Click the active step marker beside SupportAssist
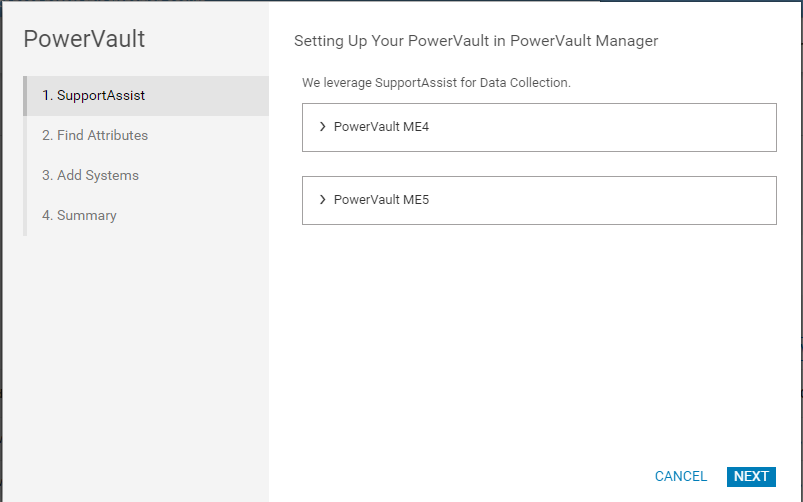 [25, 96]
